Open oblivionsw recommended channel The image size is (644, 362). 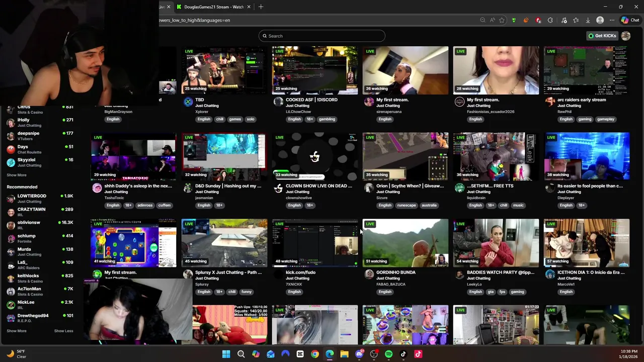(x=40, y=225)
